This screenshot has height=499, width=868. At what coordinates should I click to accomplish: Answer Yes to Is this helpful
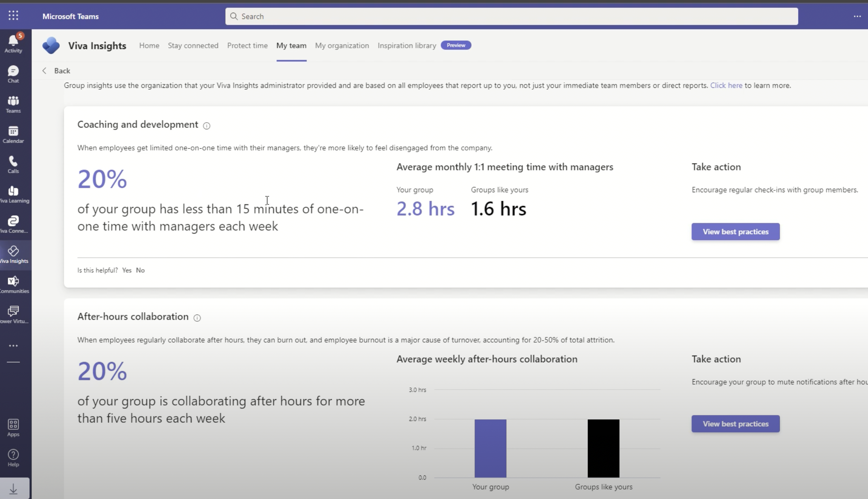pyautogui.click(x=127, y=270)
